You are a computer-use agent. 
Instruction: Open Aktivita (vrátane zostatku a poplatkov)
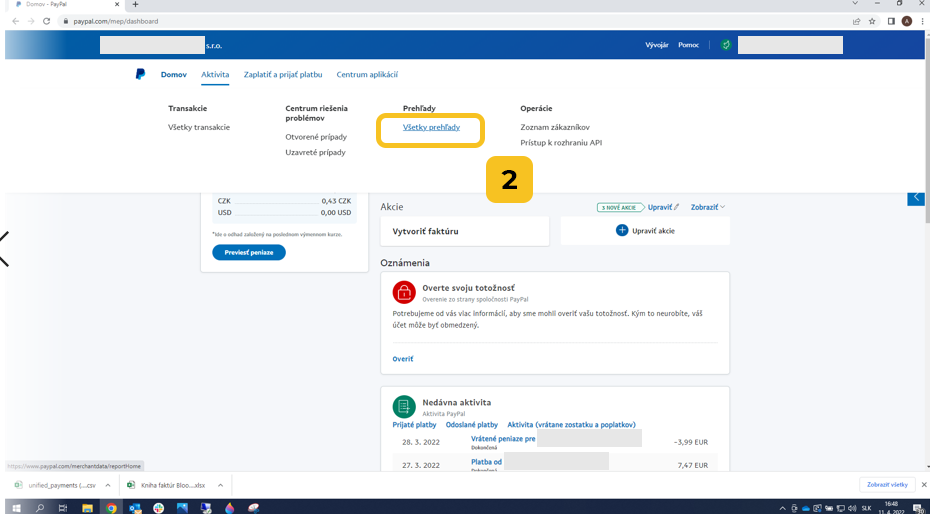point(571,425)
